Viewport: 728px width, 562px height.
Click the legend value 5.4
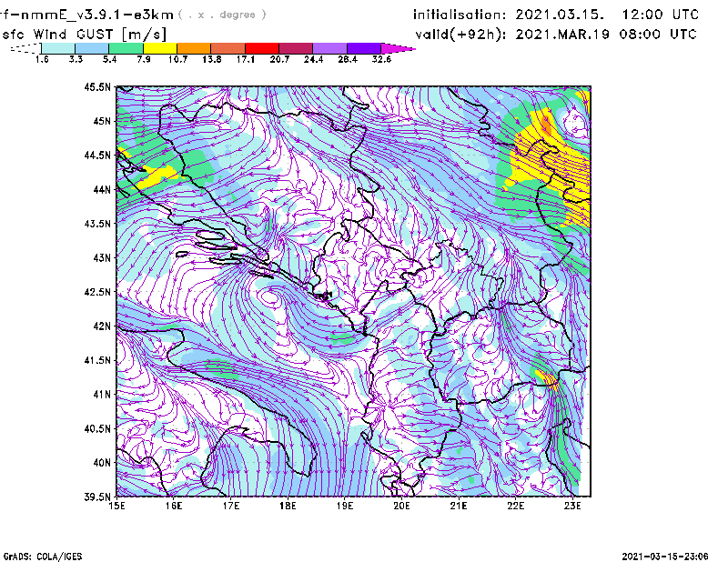tap(109, 59)
